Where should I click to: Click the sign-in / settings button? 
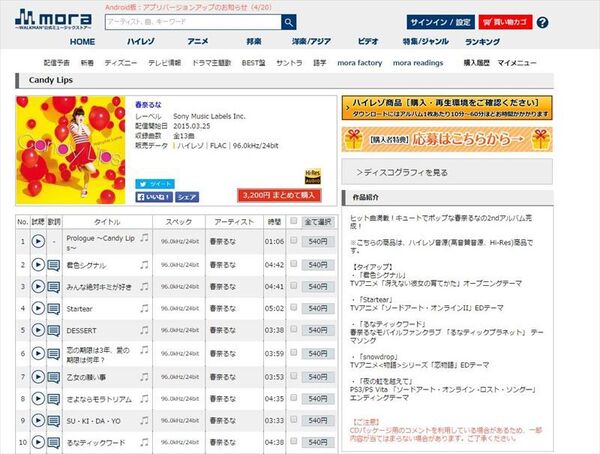point(440,22)
